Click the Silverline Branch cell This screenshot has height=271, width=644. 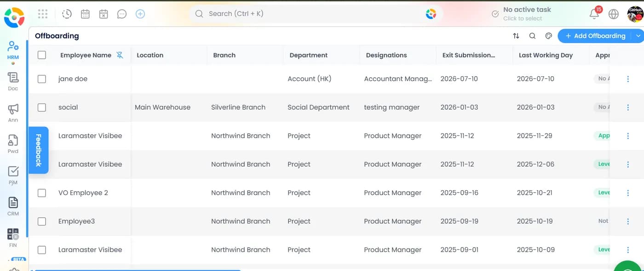coord(238,107)
